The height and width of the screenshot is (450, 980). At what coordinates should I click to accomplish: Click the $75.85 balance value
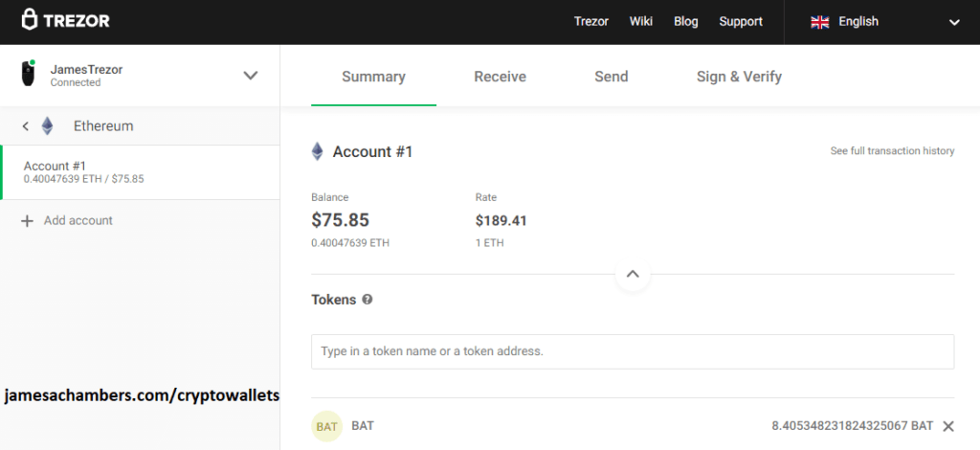point(340,220)
